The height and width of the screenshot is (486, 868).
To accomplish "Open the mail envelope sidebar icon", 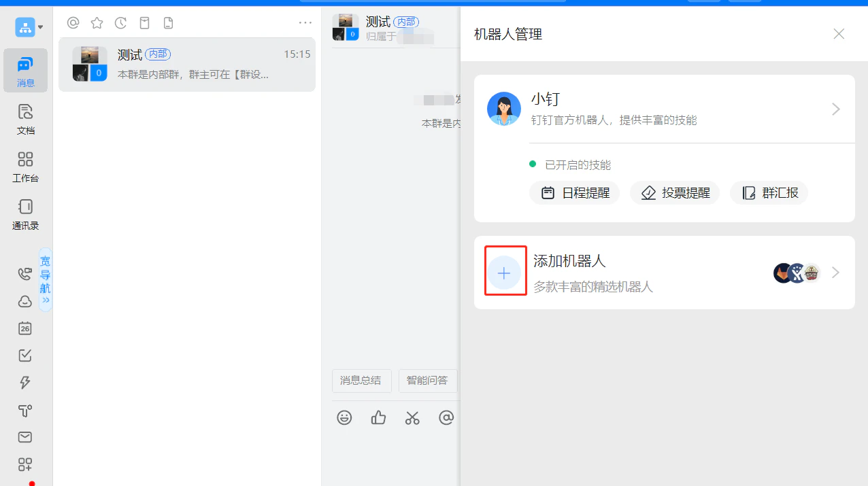I will click(24, 437).
